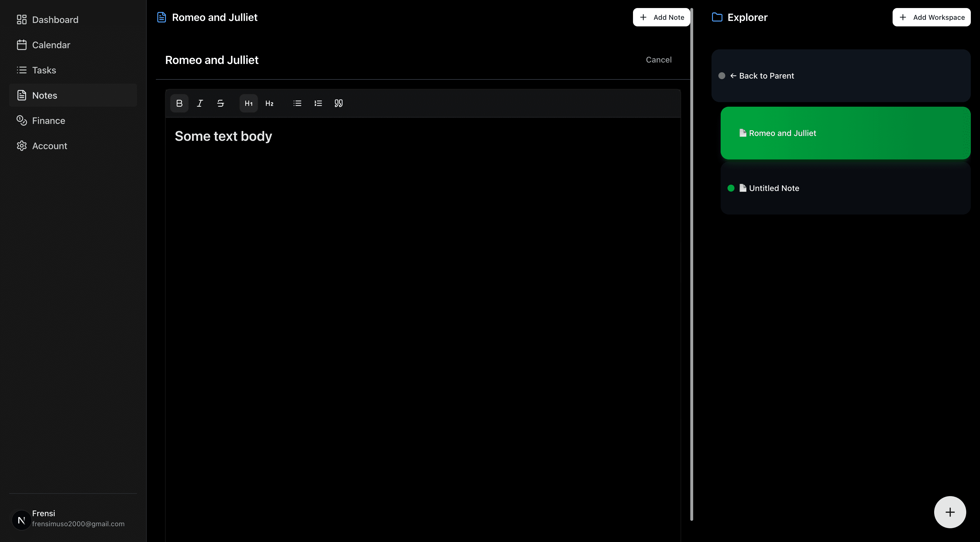Cancel editing the note title

pyautogui.click(x=658, y=59)
